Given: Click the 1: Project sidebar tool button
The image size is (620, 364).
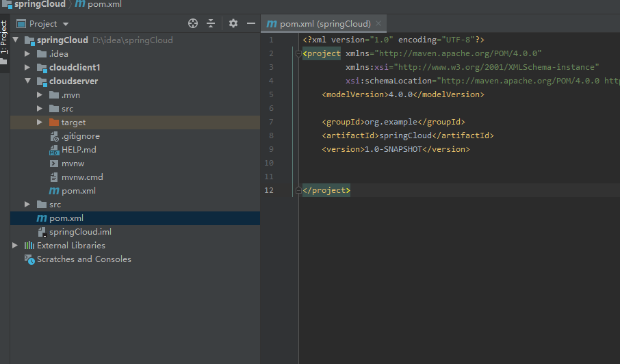Looking at the screenshot, I should pos(4,44).
